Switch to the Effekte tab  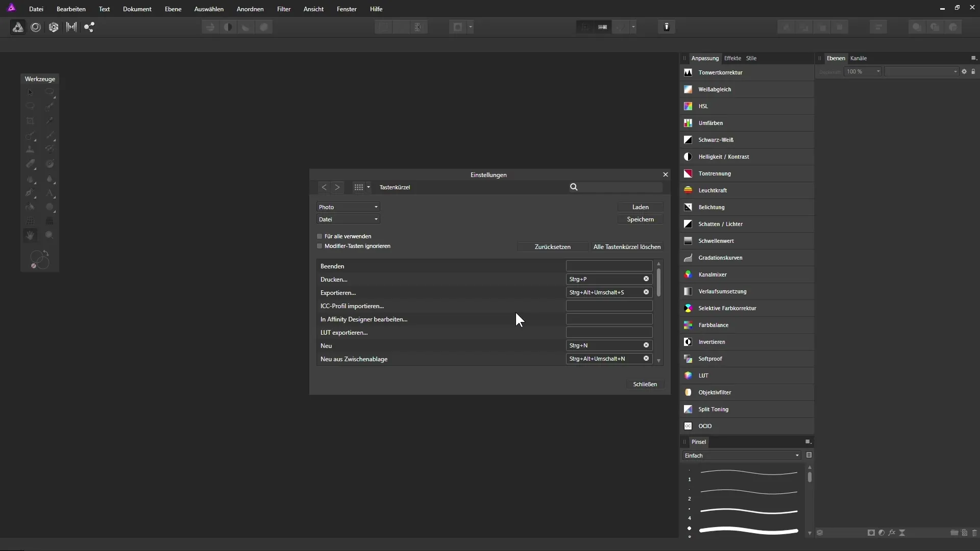(732, 58)
